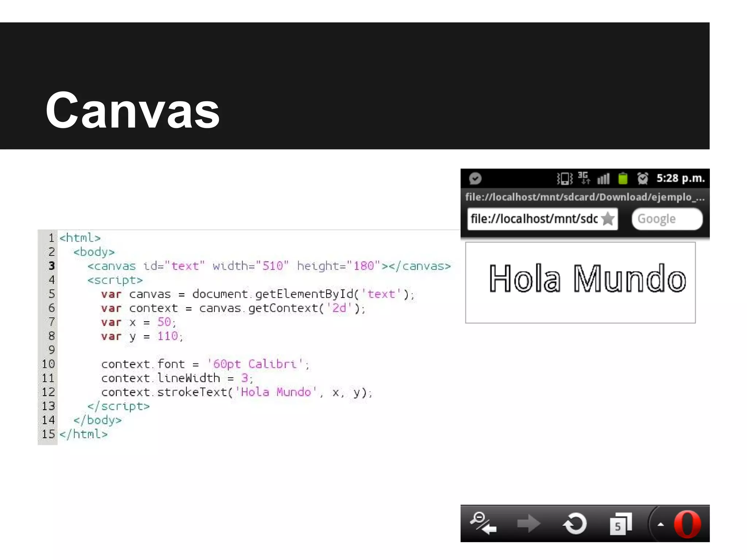
Task: Open the Opera menu red O
Action: click(x=687, y=524)
